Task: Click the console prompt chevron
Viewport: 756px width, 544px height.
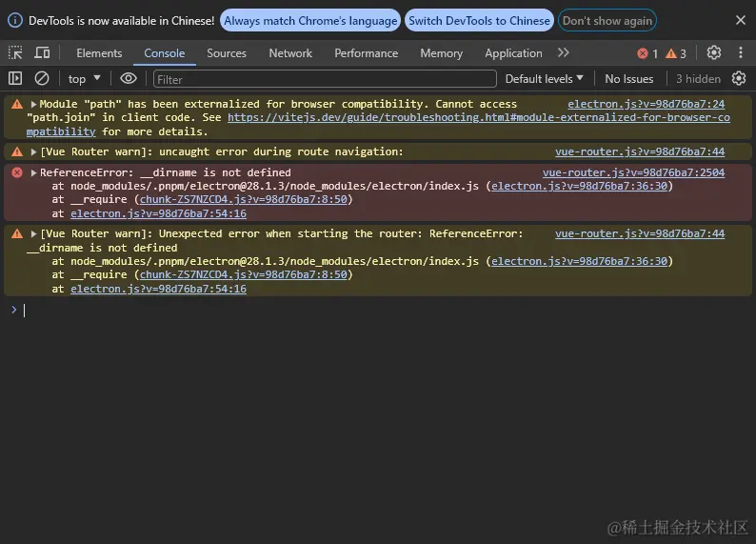Action: point(14,310)
